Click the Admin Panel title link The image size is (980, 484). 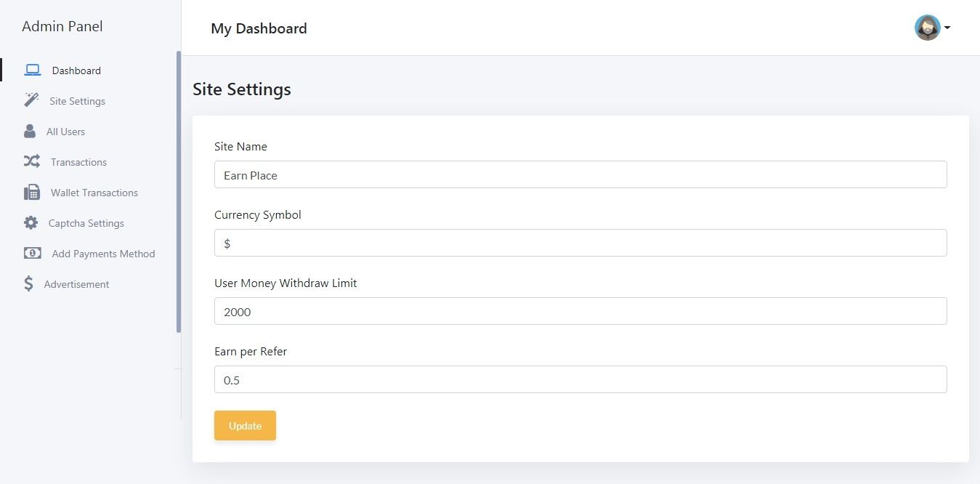click(x=62, y=27)
